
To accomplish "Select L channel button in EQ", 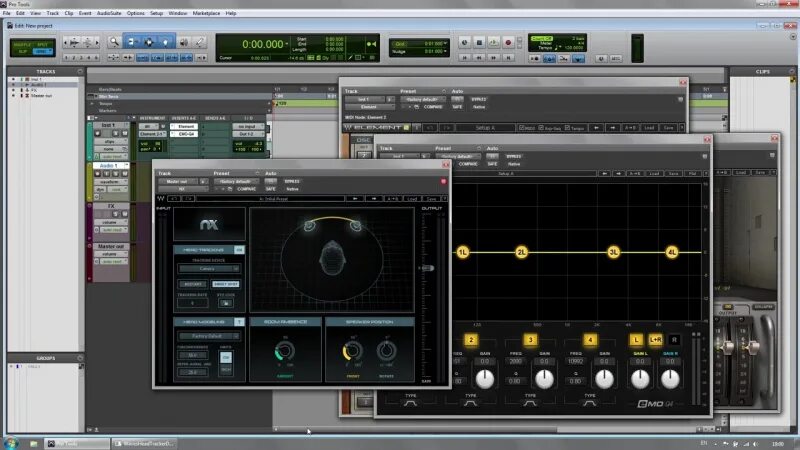I will pyautogui.click(x=636, y=340).
